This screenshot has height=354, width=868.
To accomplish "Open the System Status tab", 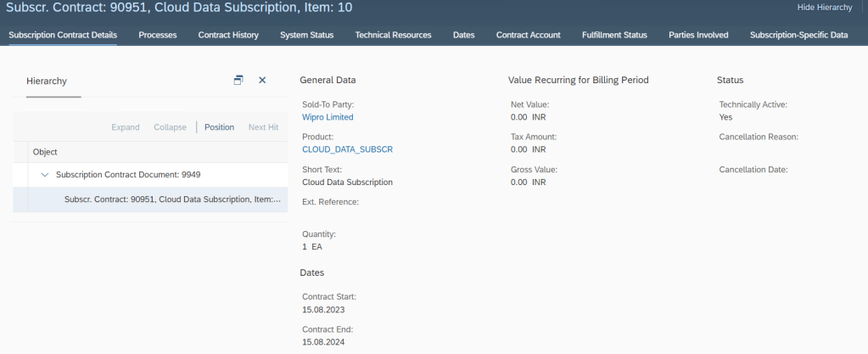I will click(306, 35).
